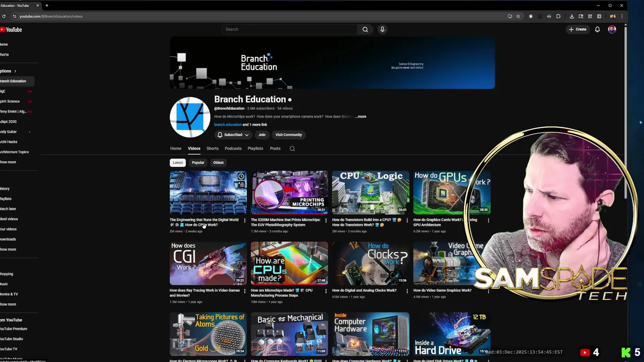The height and width of the screenshot is (362, 644).
Task: Click Add to queue icon on first thumbnail
Action: pos(241,185)
